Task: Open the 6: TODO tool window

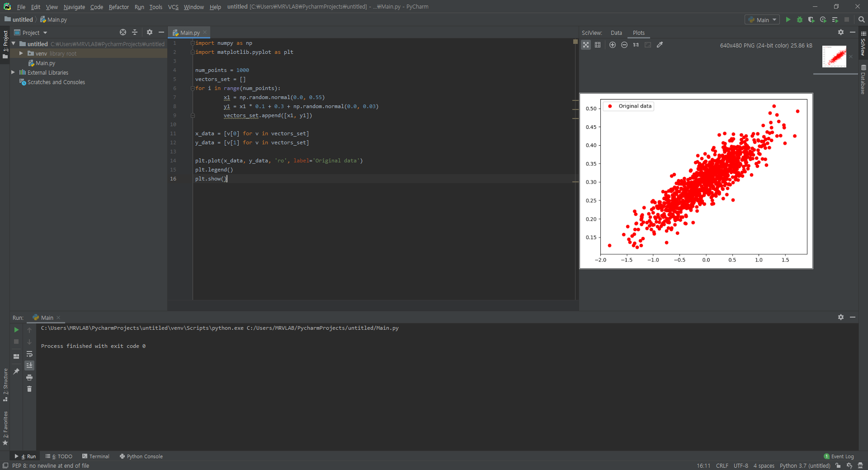Action: [x=59, y=456]
